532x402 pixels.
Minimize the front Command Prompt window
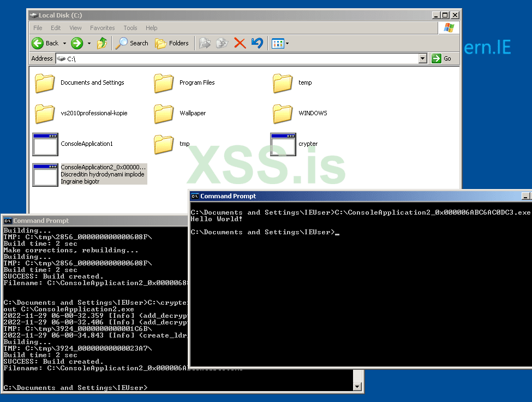(x=525, y=196)
